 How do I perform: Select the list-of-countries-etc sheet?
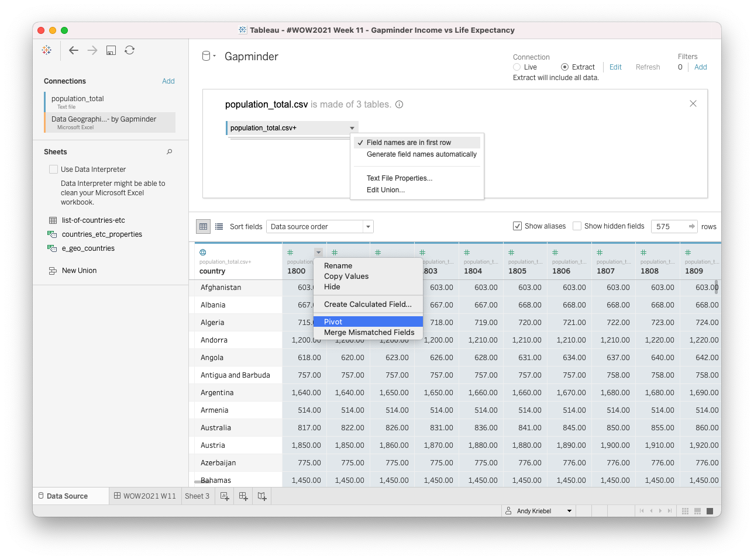pos(94,220)
